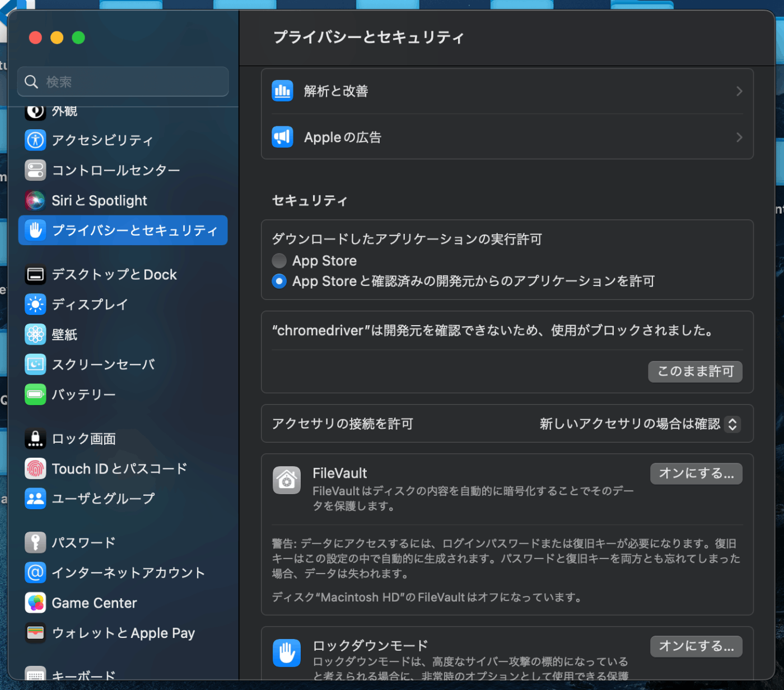Click the hand icon for プライバシーとセキュリティ in the sidebar
The image size is (784, 690).
coord(35,230)
